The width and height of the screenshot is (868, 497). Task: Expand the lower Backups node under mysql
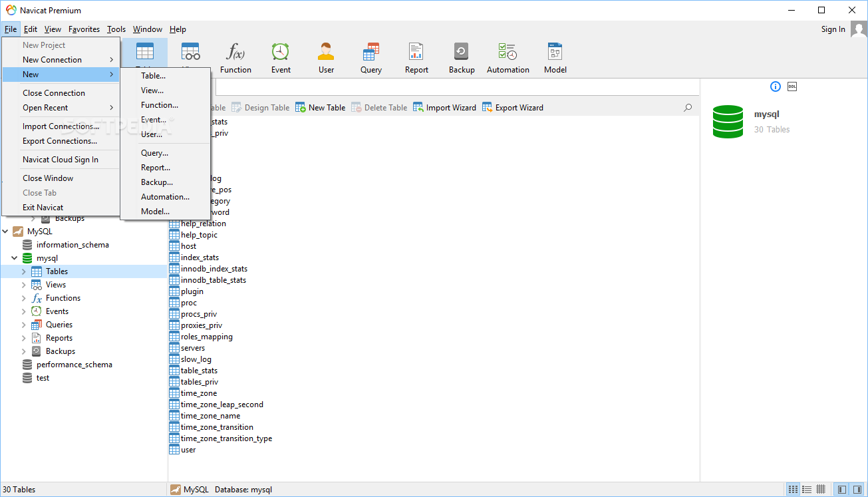(24, 351)
